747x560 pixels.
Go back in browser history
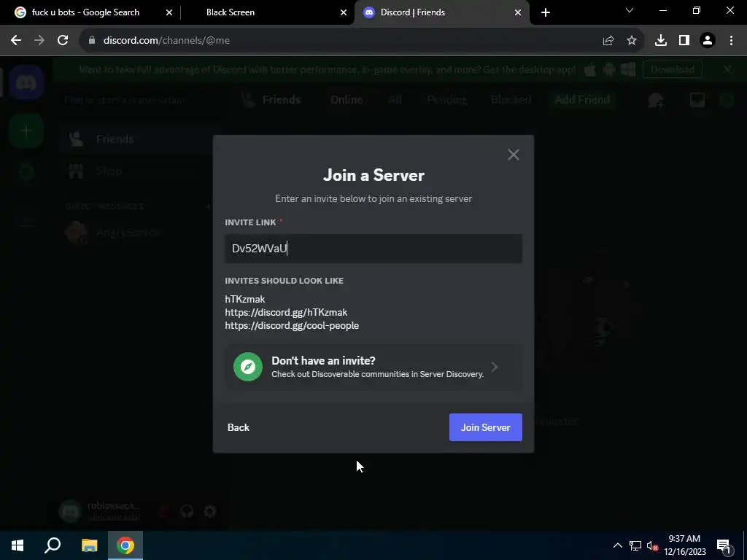pyautogui.click(x=16, y=41)
